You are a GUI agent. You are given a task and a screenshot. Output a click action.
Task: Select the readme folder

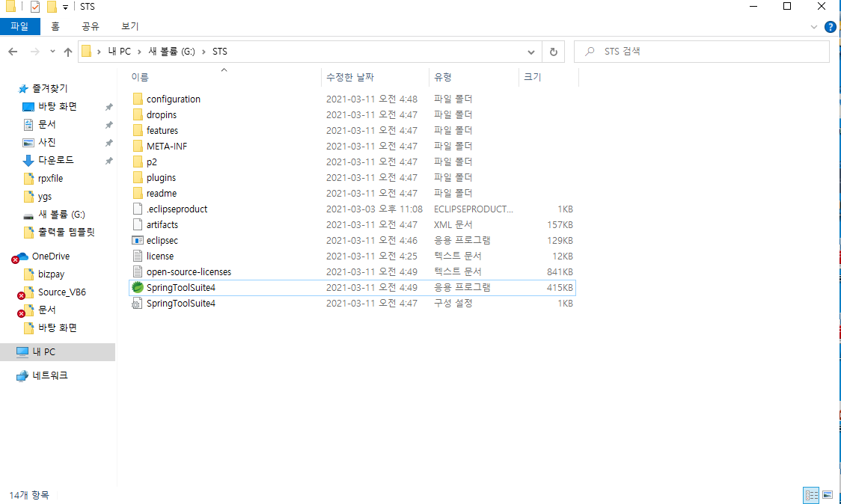[352, 193]
